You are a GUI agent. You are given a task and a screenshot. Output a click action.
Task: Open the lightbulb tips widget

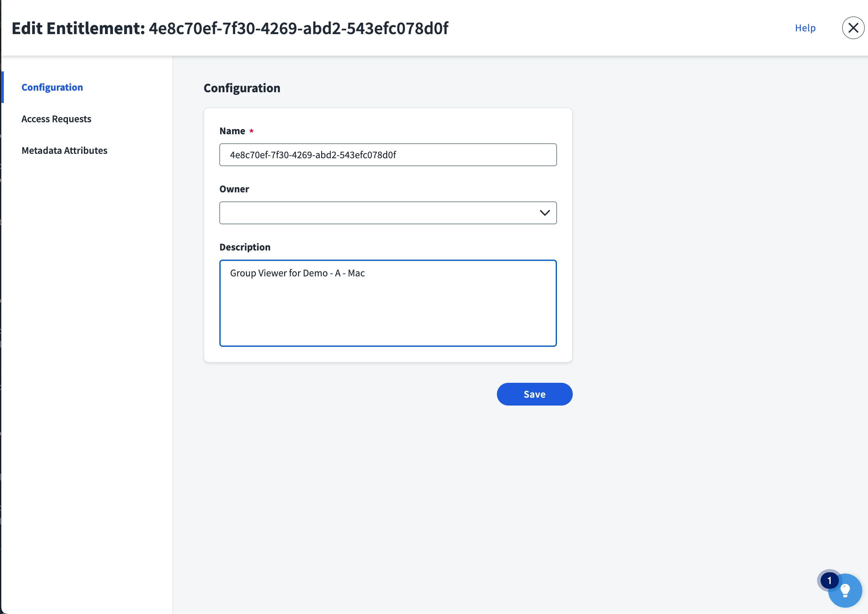coord(845,590)
